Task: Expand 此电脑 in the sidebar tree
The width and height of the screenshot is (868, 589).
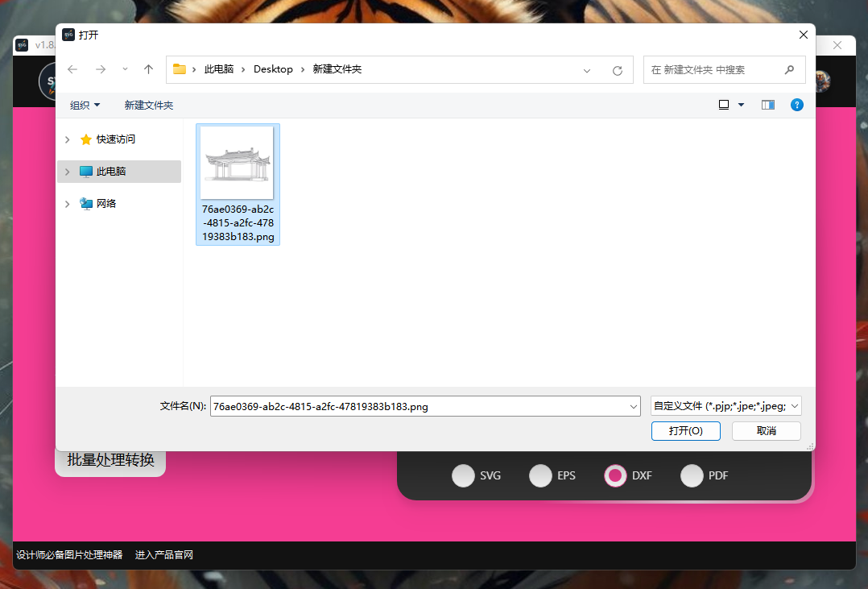Action: click(x=67, y=171)
